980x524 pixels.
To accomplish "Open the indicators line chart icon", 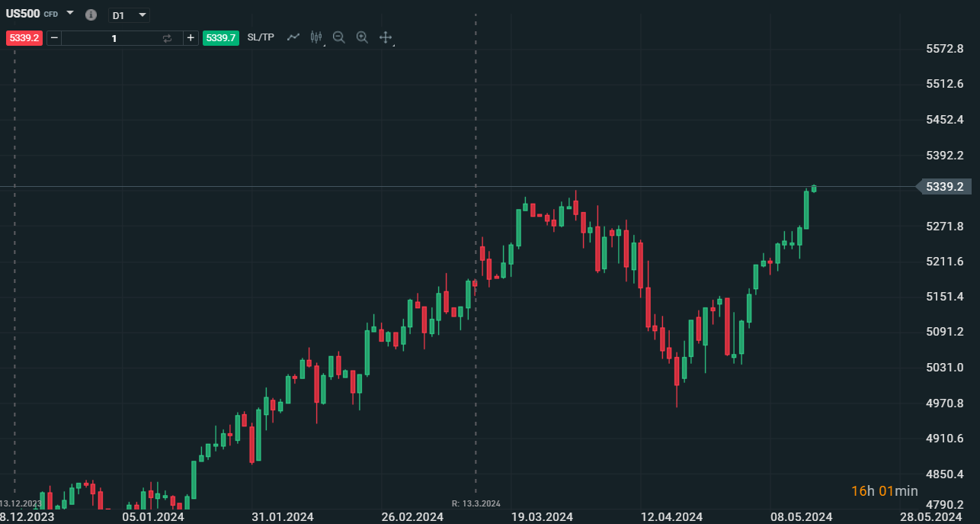I will [x=293, y=37].
